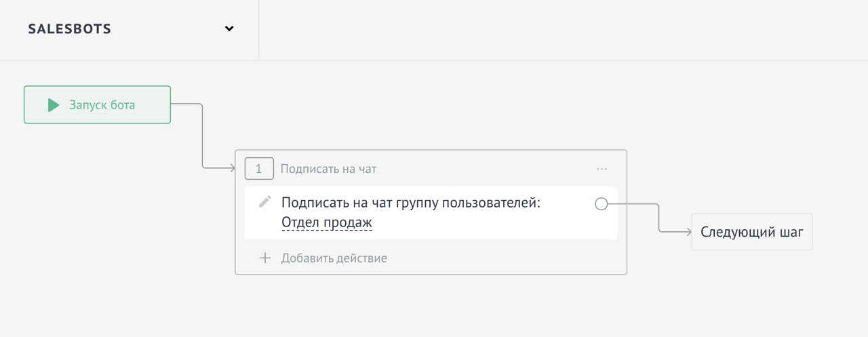Select the white action card in step 1
The height and width of the screenshot is (337, 868).
click(431, 213)
